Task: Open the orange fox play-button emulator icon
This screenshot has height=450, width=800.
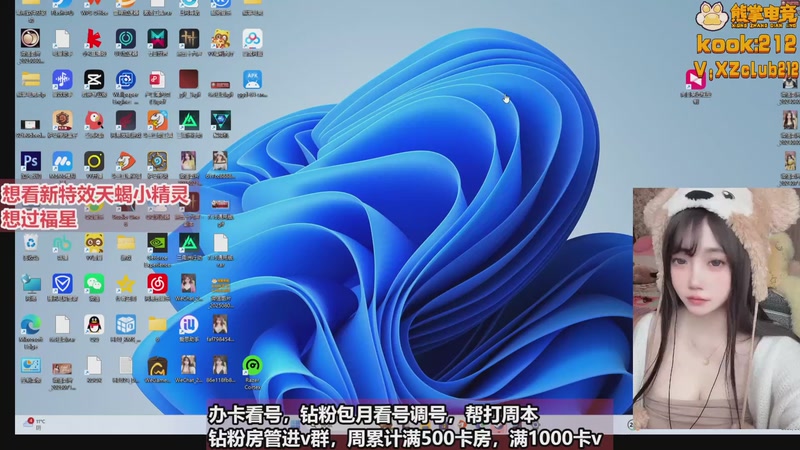Action: click(x=126, y=162)
